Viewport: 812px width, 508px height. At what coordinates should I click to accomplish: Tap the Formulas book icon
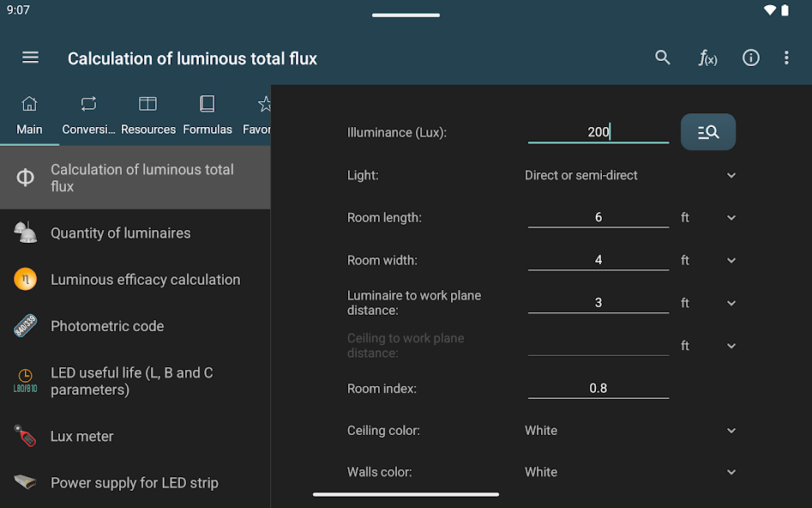tap(208, 104)
